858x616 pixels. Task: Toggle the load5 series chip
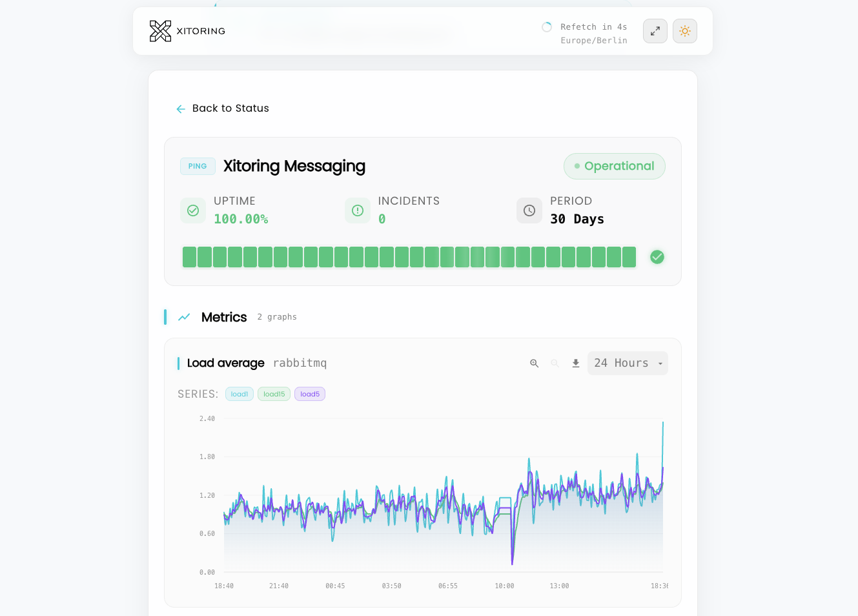(x=309, y=395)
